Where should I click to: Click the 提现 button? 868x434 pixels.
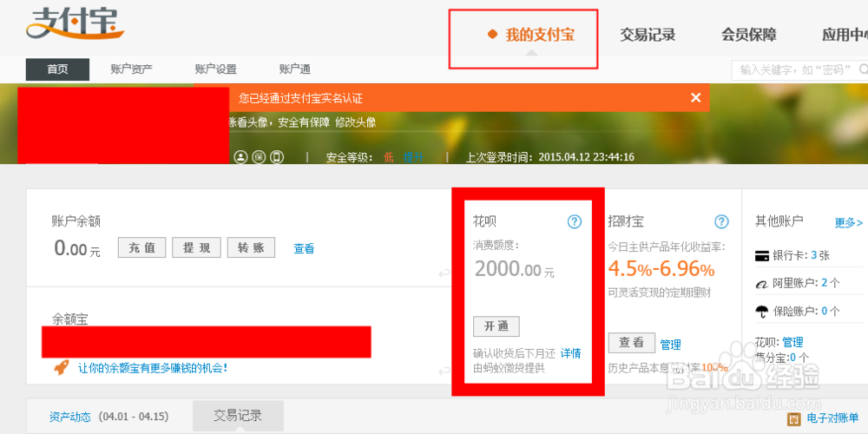[x=196, y=248]
